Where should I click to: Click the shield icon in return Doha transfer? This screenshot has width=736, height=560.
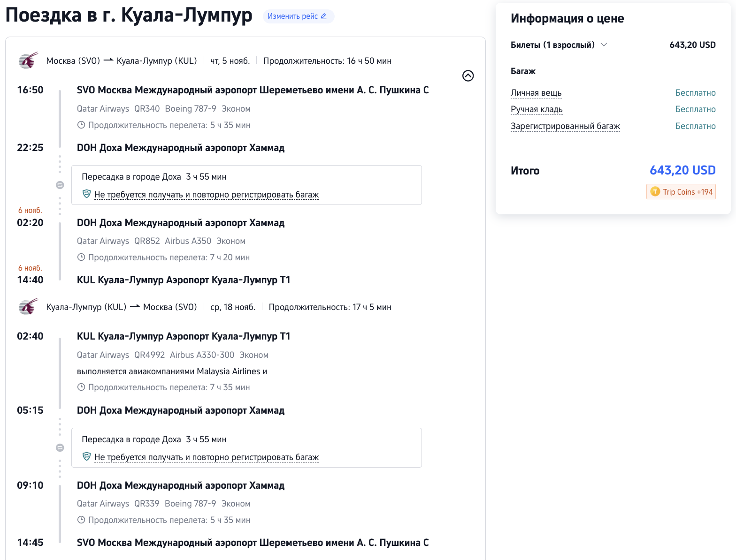(x=86, y=456)
